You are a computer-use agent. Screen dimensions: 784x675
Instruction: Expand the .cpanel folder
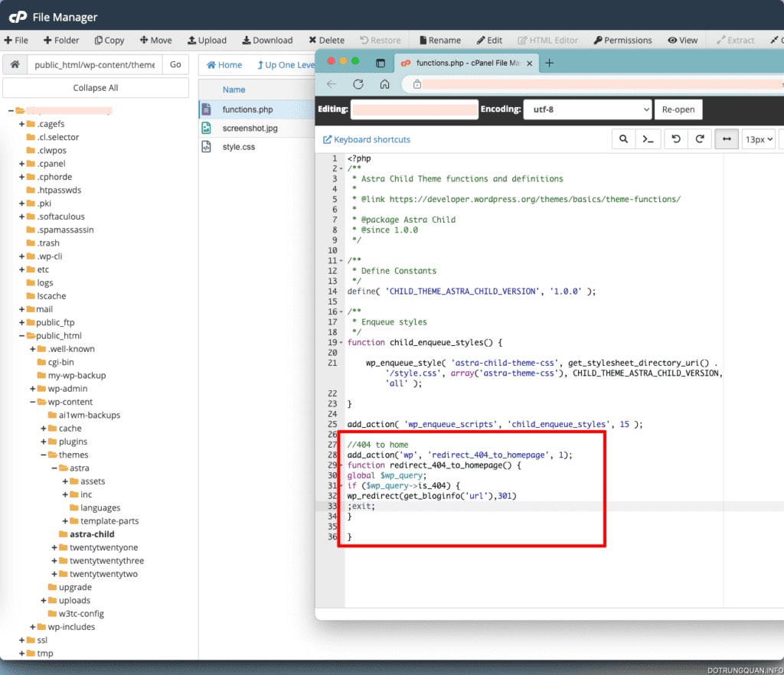tap(21, 163)
